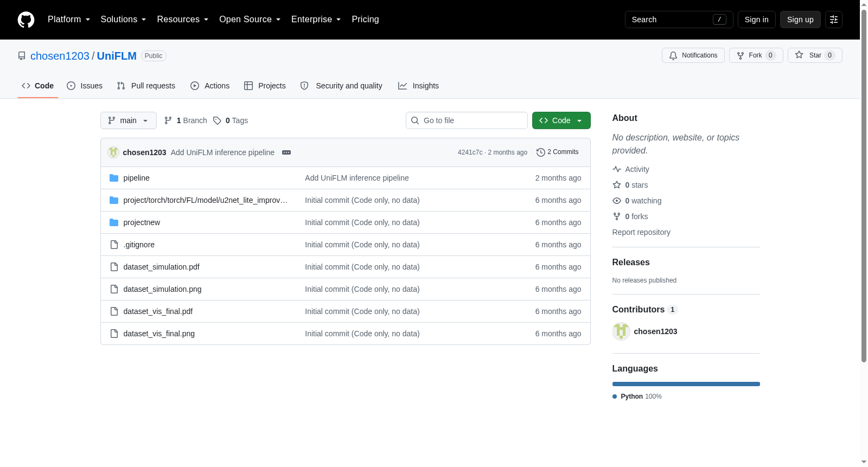Click the pulse icon beside Activity
Screen dimensions: 868x467
coord(617,169)
